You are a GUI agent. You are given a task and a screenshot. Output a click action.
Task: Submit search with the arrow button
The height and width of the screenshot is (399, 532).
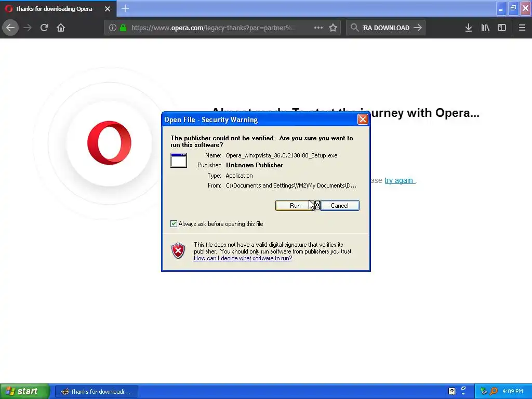pyautogui.click(x=418, y=28)
